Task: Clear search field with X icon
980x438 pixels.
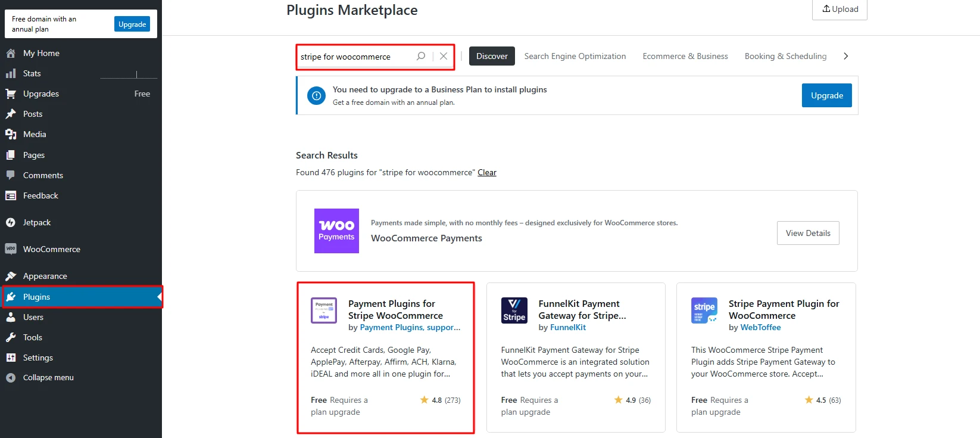Action: pyautogui.click(x=444, y=56)
